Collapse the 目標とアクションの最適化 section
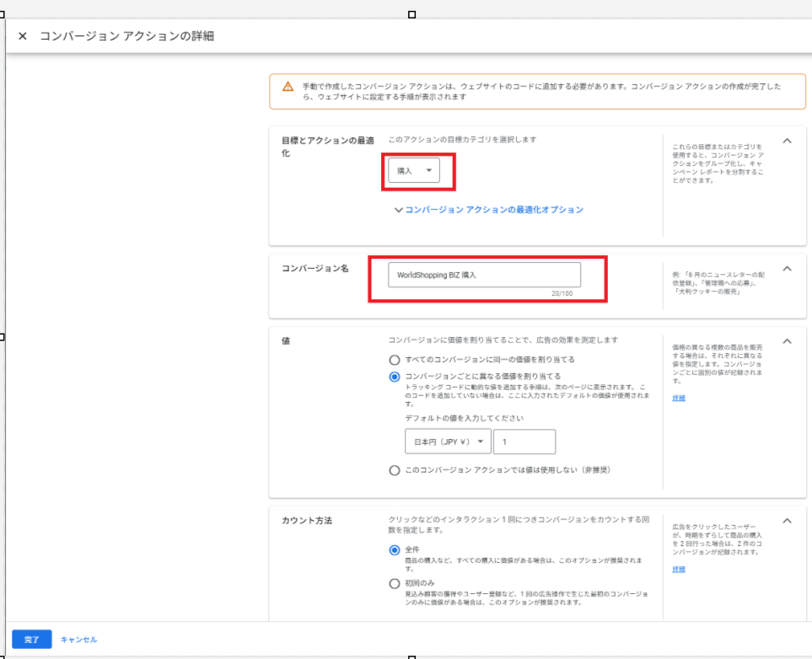 coord(788,141)
